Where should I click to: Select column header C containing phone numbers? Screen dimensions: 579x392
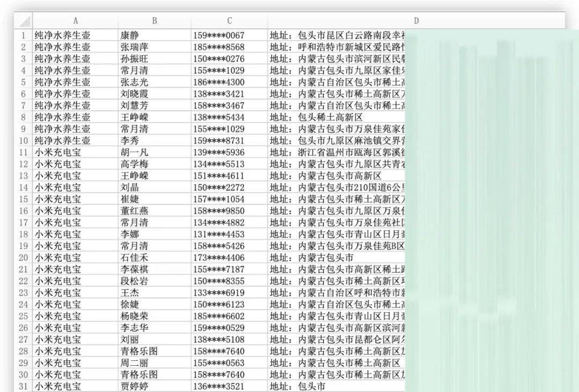pyautogui.click(x=229, y=21)
